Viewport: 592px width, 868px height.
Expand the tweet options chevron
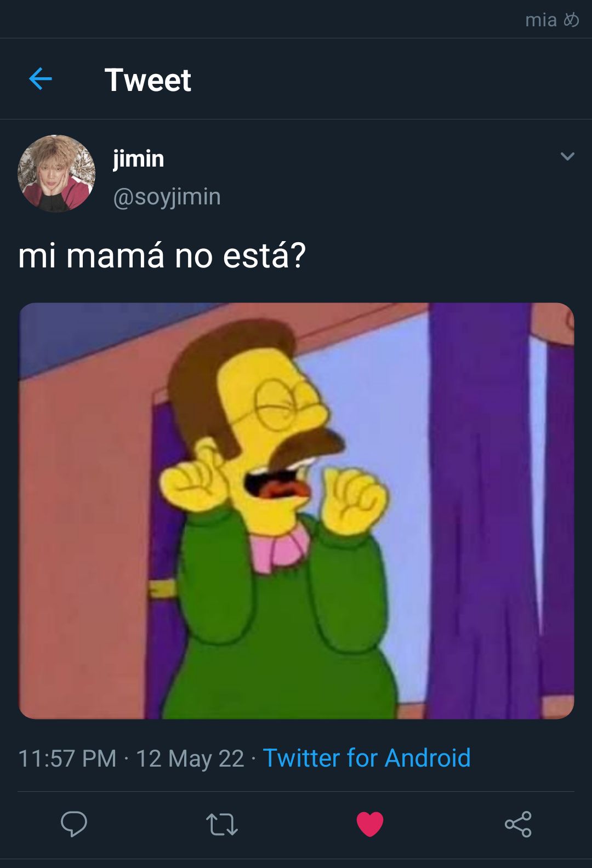[567, 157]
